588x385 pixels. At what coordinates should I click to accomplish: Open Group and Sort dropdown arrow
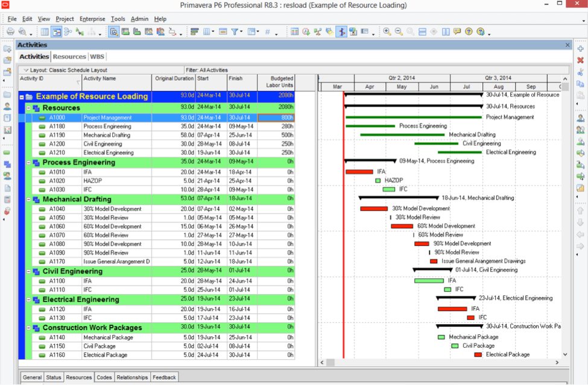pyautogui.click(x=258, y=32)
